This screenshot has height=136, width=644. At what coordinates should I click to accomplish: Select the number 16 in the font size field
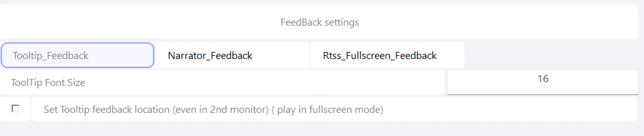[543, 79]
